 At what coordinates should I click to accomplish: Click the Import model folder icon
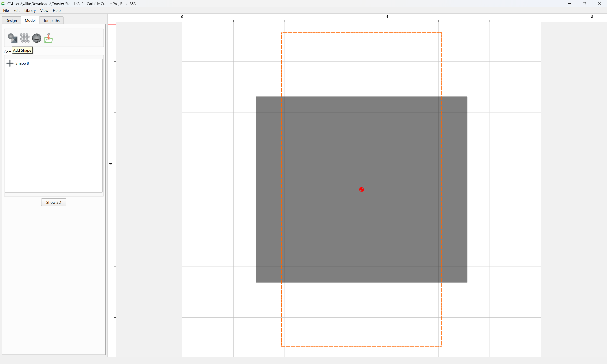pos(48,38)
